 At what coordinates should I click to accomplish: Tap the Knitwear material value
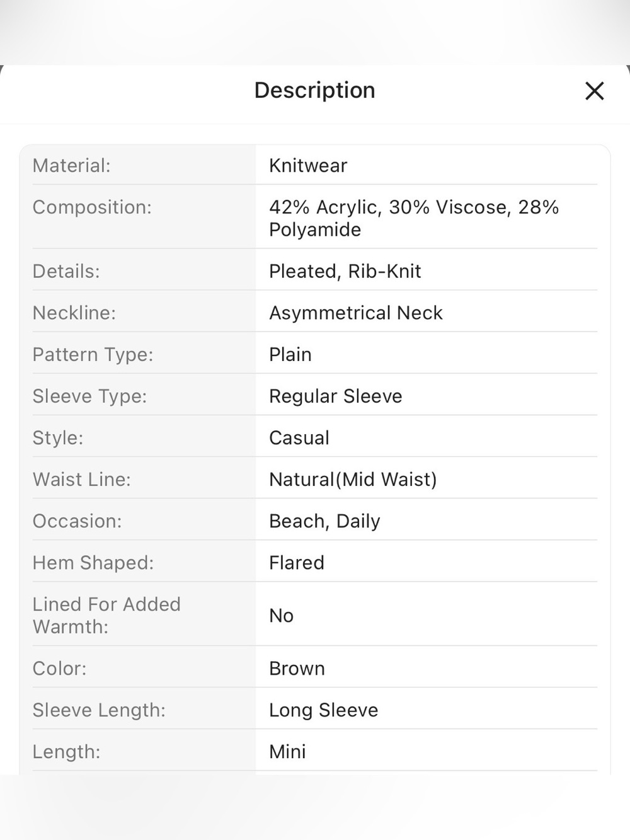coord(308,166)
